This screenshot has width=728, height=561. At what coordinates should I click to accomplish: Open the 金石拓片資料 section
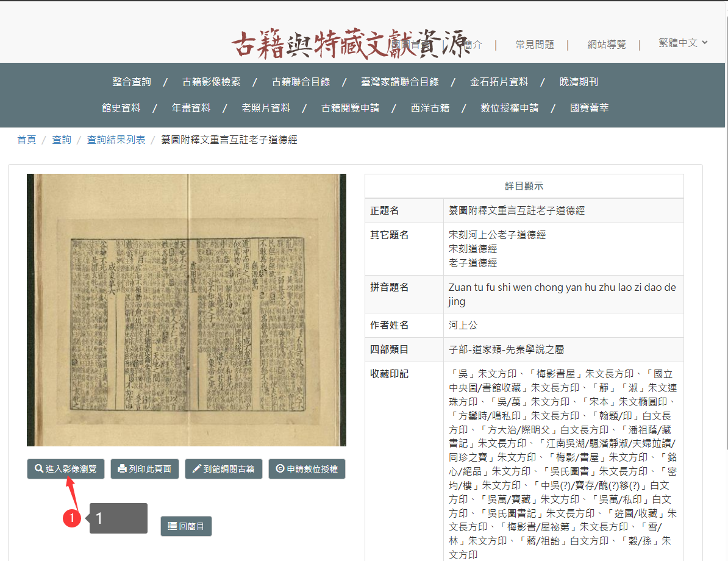coord(499,82)
